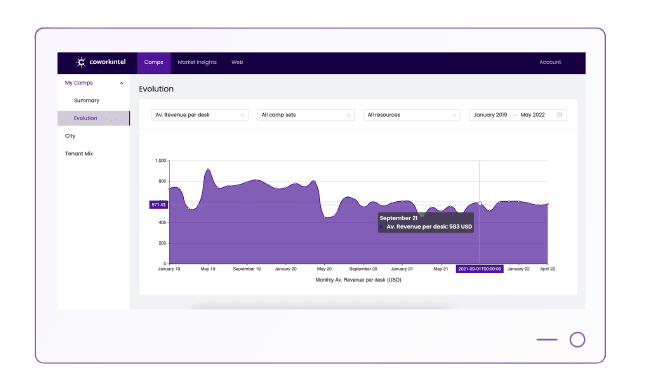645x387 pixels.
Task: Click the coworkintel logo
Action: [x=101, y=62]
